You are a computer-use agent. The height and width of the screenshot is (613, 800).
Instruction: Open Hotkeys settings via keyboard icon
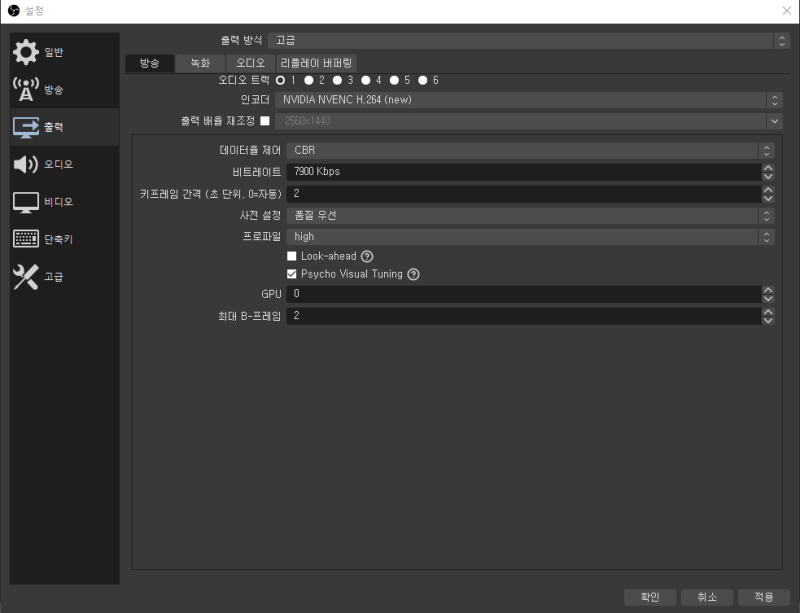pyautogui.click(x=26, y=239)
